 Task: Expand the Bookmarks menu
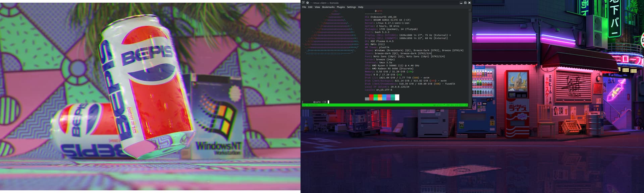tap(328, 7)
